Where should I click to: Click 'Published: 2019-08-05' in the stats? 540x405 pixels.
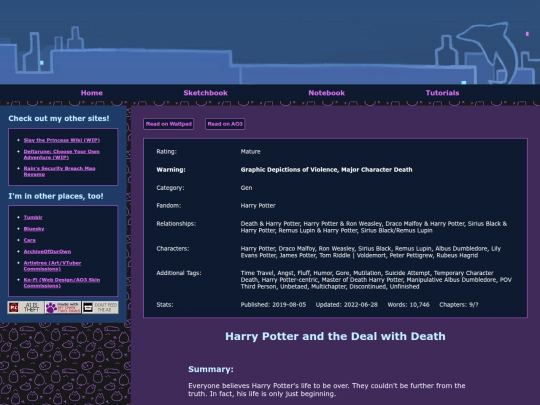[x=273, y=304]
